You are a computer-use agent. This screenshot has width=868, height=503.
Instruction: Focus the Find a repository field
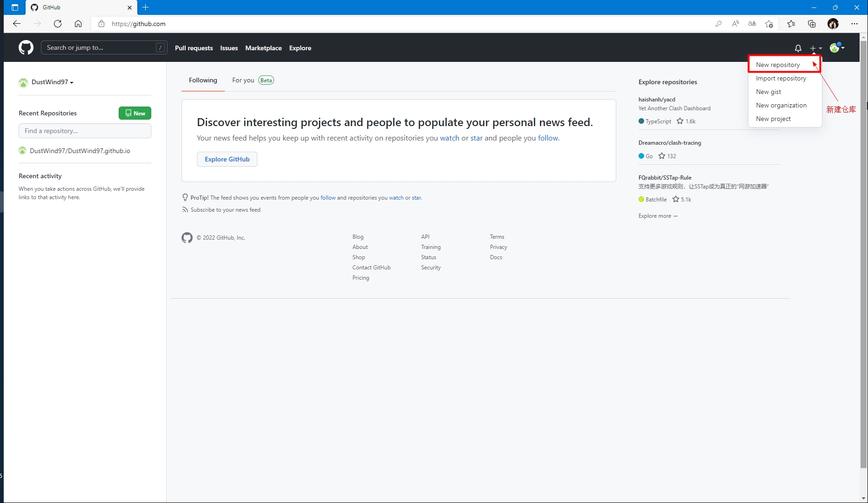(x=85, y=131)
